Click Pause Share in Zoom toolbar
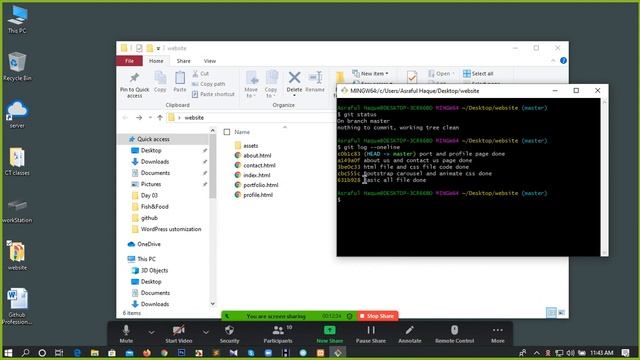 pos(371,333)
